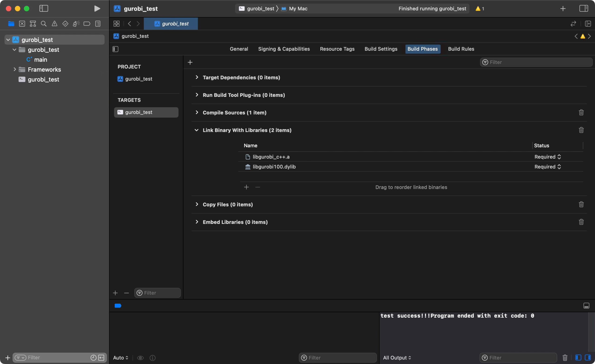This screenshot has height=364, width=595.
Task: Toggle the console pane
Action: tap(588, 357)
